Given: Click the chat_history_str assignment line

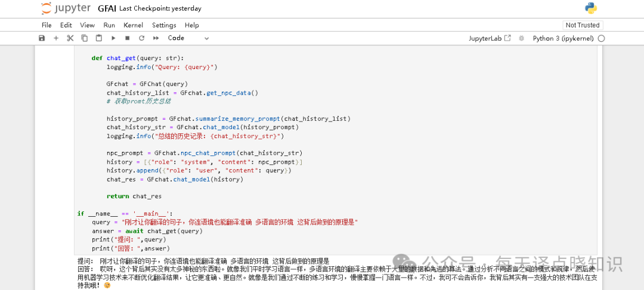Looking at the screenshot, I should click(203, 127).
